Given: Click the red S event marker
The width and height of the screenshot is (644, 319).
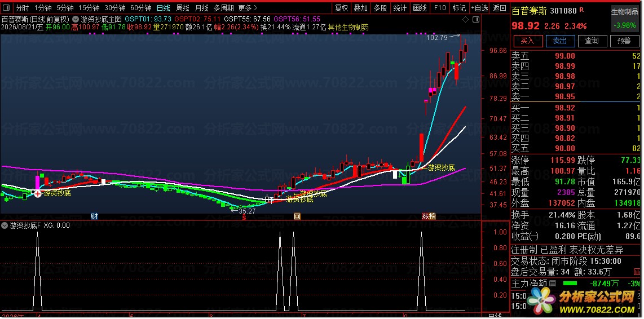Looking at the screenshot, I should [x=244, y=217].
